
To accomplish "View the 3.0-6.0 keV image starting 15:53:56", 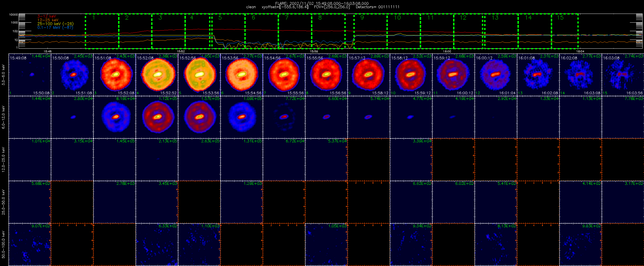I will 241,75.
